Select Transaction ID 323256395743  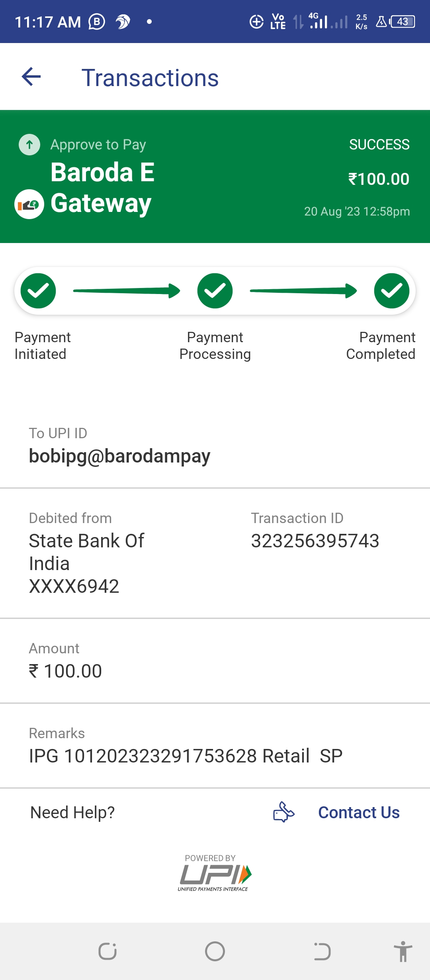[x=315, y=541]
